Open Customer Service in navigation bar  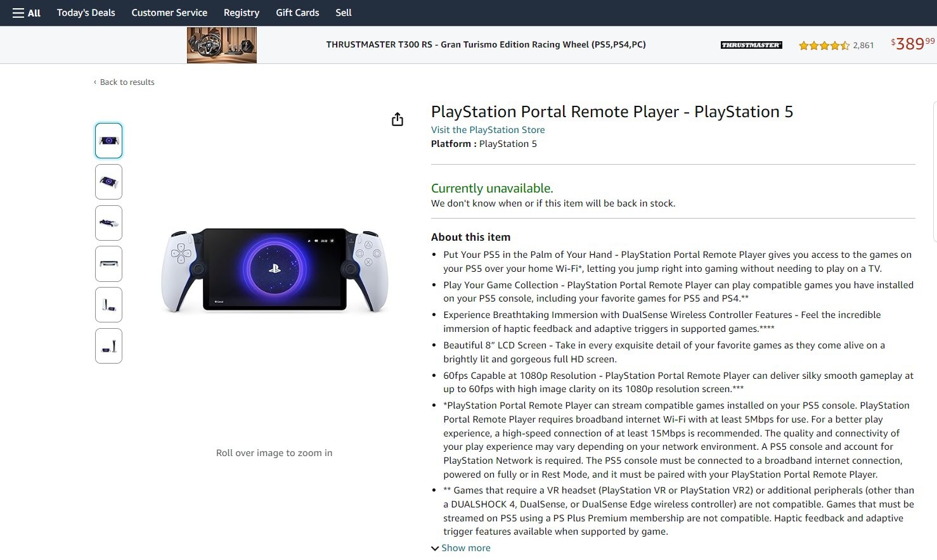coord(169,13)
